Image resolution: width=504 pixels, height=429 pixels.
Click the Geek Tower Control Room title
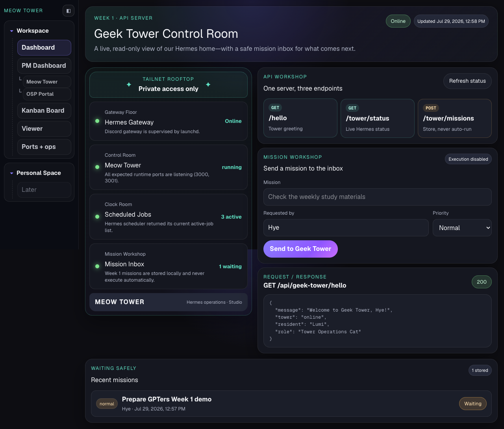click(166, 34)
